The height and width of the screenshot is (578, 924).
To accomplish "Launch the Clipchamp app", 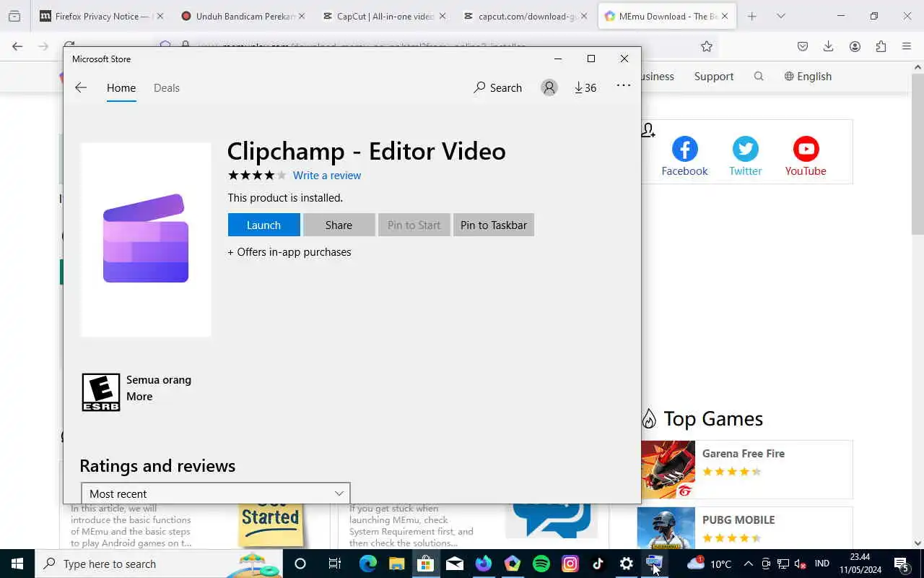I will [263, 225].
